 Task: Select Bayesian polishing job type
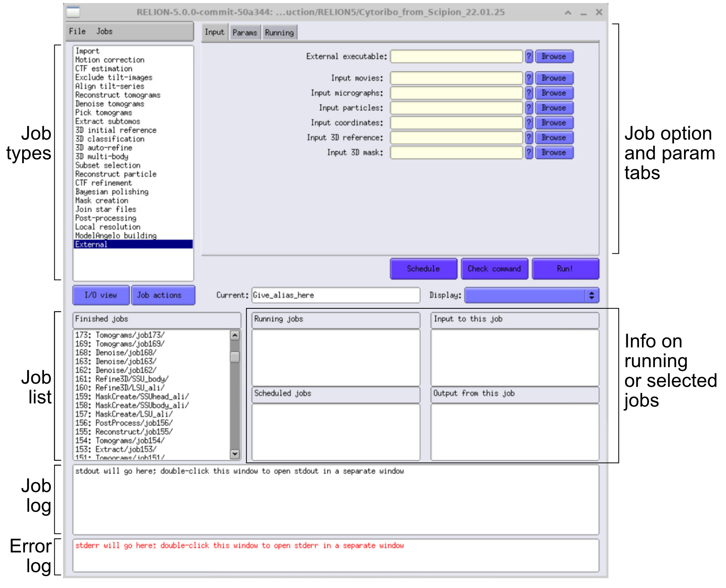[133, 192]
